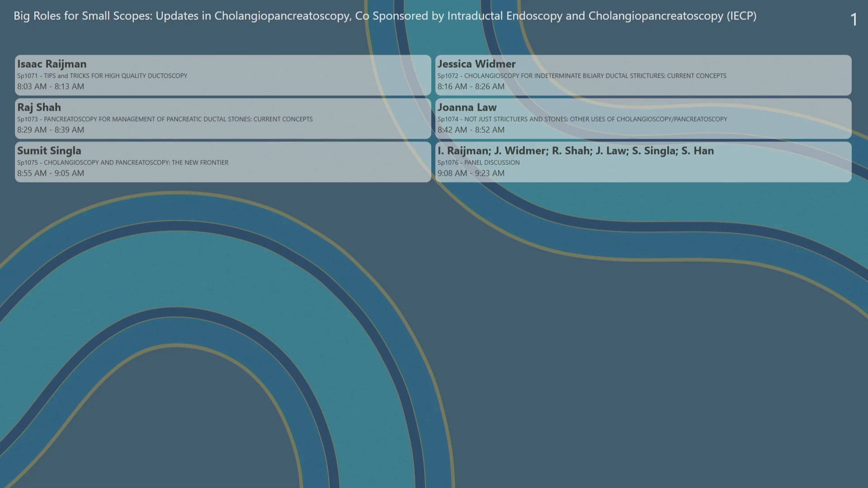Open the panel discussion card Sp1076

point(643,162)
